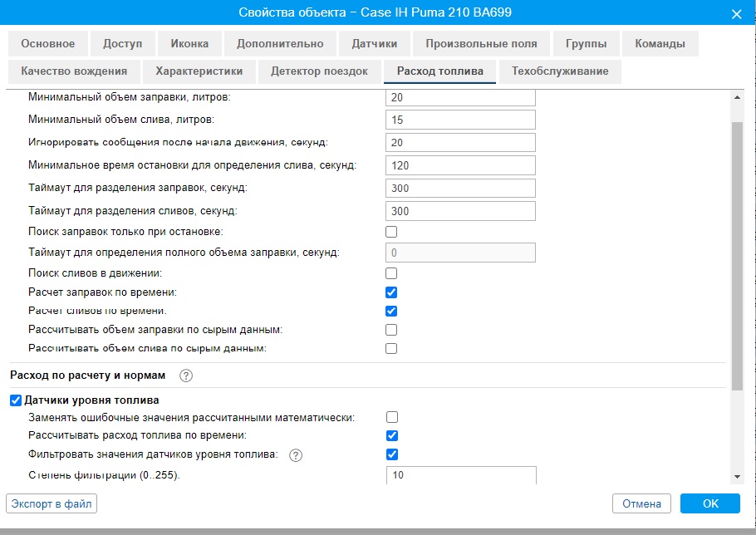756x535 pixels.
Task: Enable Поиск сливов в движении checkbox
Action: [x=391, y=273]
